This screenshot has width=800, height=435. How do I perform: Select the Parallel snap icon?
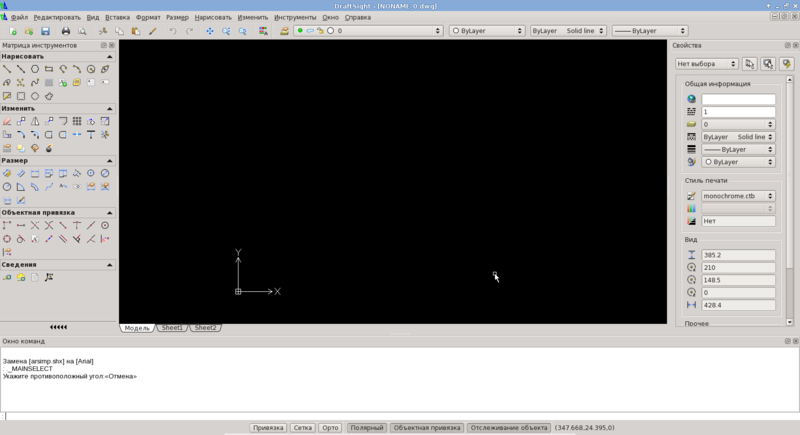[63, 239]
